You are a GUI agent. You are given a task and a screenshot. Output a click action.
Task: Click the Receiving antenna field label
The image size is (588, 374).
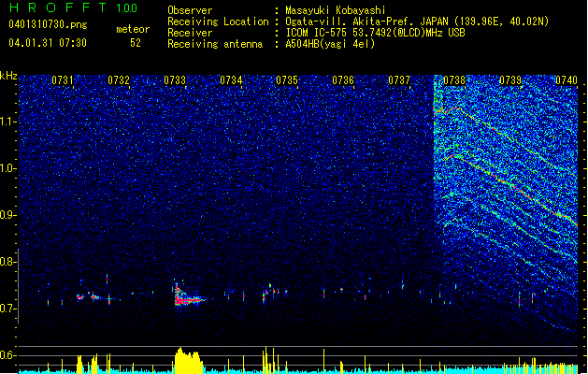pyautogui.click(x=215, y=44)
